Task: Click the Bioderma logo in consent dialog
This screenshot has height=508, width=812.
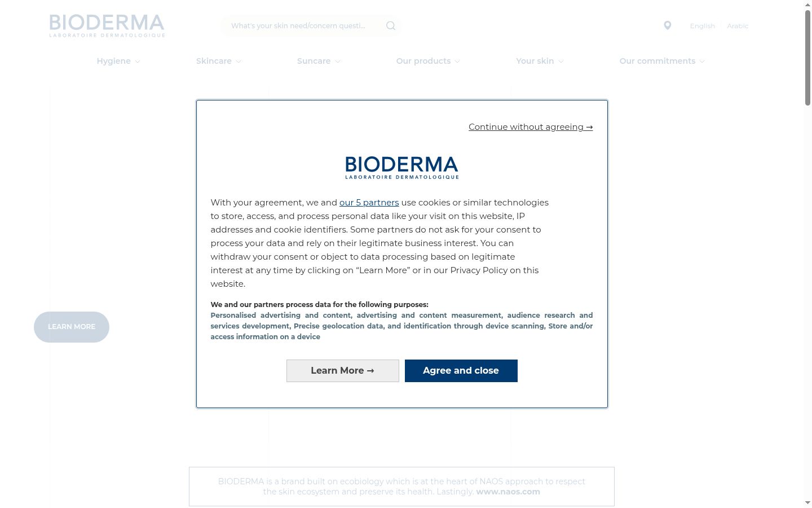Action: (x=402, y=168)
